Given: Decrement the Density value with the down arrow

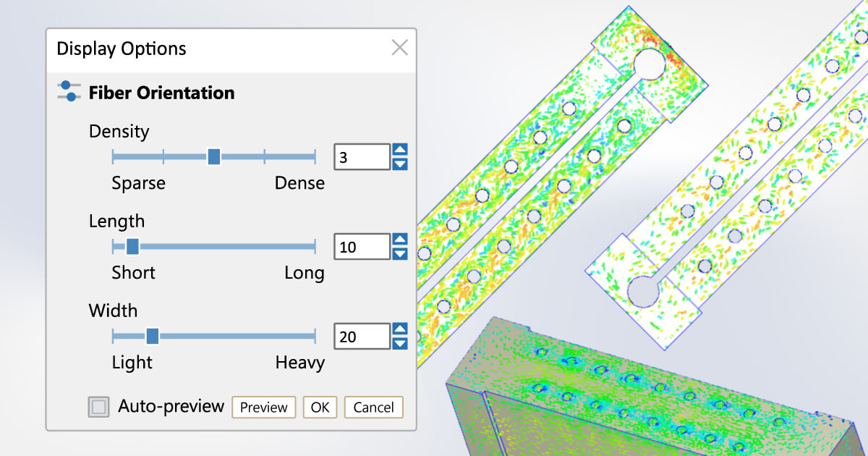Looking at the screenshot, I should pos(399,164).
